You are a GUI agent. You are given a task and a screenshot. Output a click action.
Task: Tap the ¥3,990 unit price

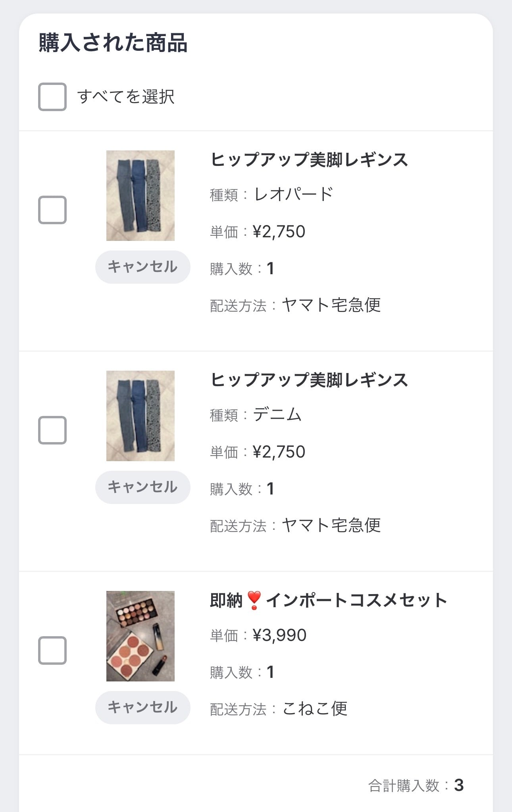tap(279, 635)
